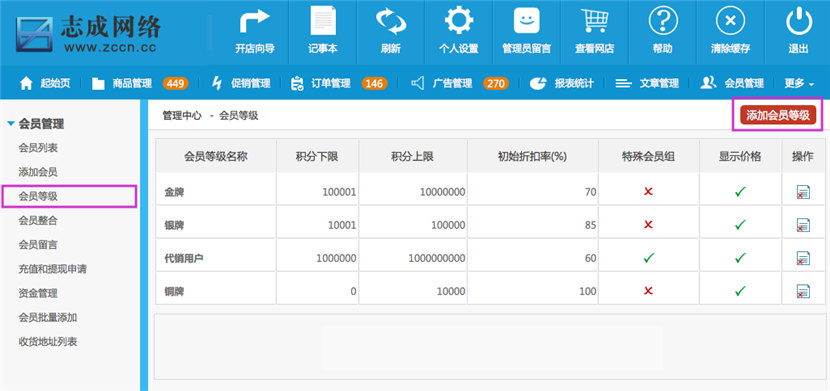
Task: Click 商品管理 folder icon
Action: pyautogui.click(x=98, y=84)
